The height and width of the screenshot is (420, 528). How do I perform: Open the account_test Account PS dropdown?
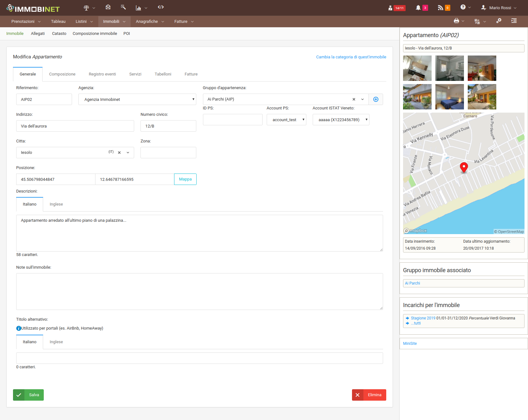click(x=286, y=120)
